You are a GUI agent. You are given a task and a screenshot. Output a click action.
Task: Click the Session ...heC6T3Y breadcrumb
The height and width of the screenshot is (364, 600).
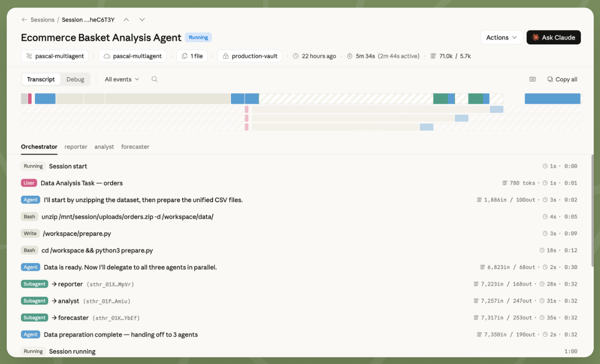88,20
